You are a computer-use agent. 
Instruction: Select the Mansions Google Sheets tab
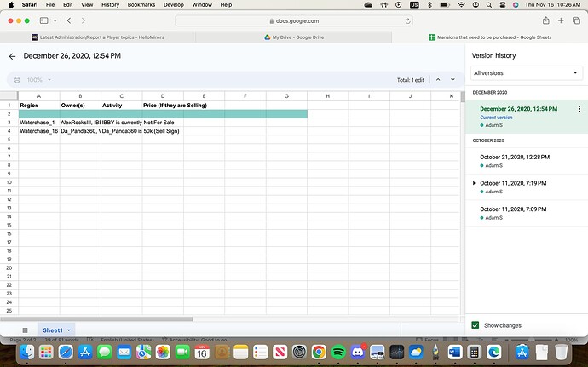[490, 37]
